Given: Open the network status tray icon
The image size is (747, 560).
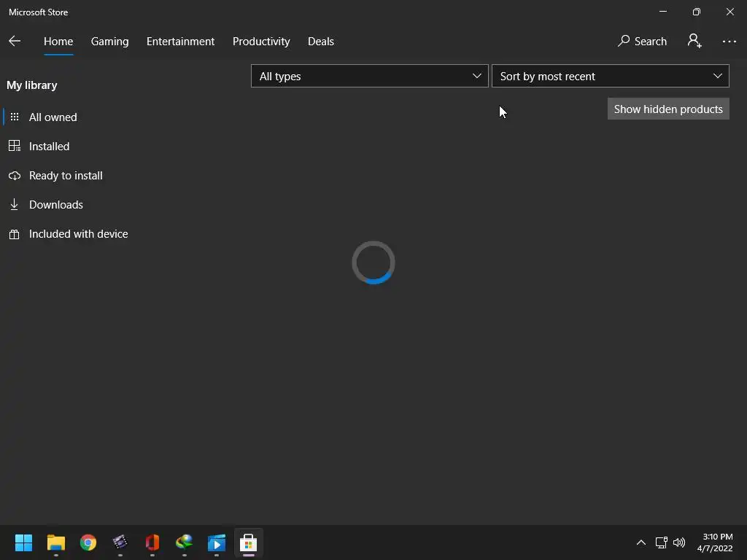Looking at the screenshot, I should tap(661, 542).
